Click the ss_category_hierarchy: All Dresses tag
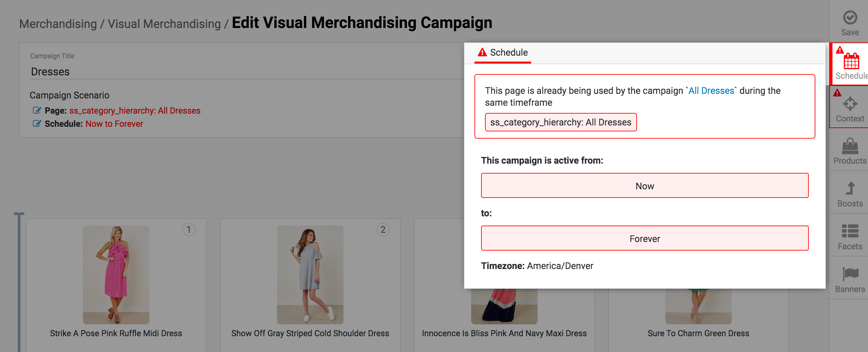868x352 pixels. coord(560,122)
